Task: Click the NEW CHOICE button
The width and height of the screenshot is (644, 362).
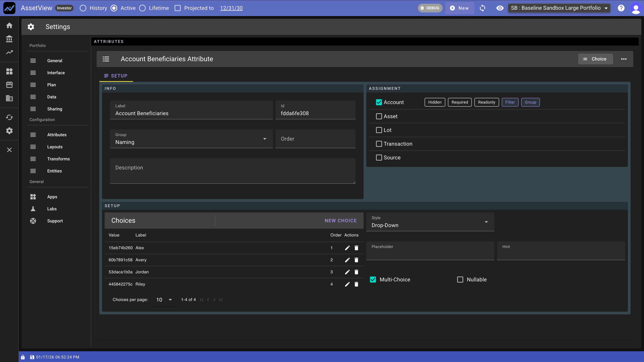Action: click(340, 220)
